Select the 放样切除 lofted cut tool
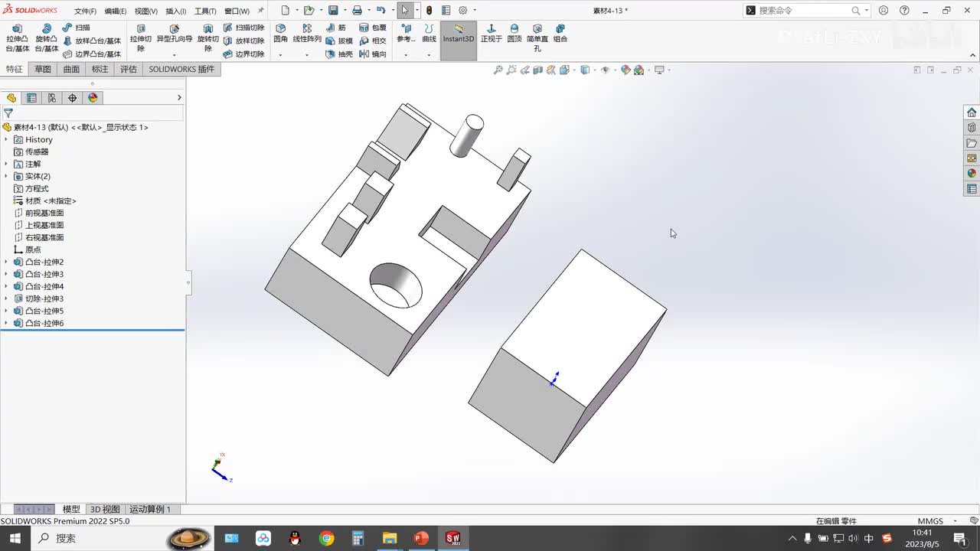This screenshot has width=980, height=551. point(243,41)
